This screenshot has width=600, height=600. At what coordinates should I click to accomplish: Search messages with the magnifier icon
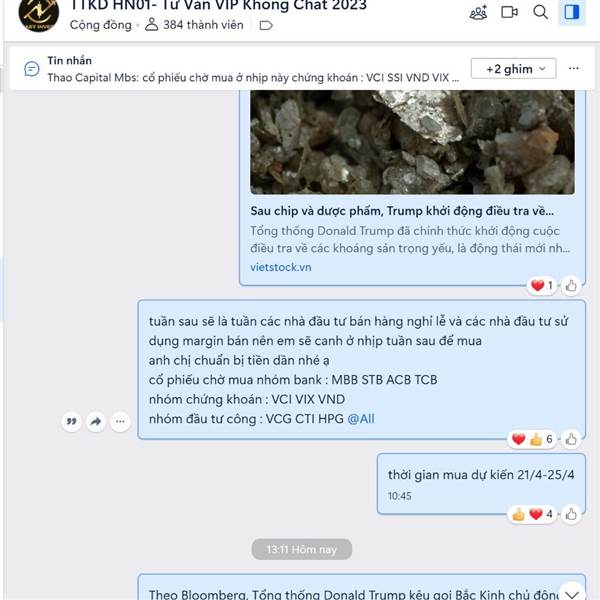click(540, 12)
